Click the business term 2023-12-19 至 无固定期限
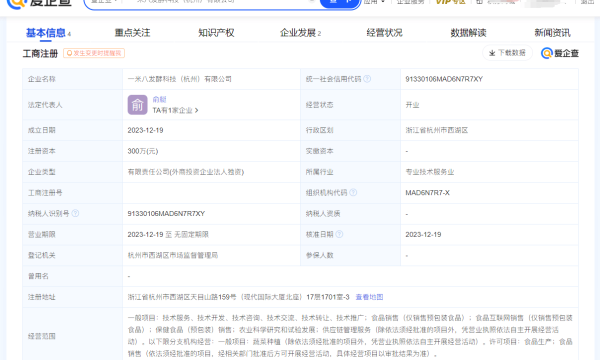The height and width of the screenshot is (360, 600). 168,234
